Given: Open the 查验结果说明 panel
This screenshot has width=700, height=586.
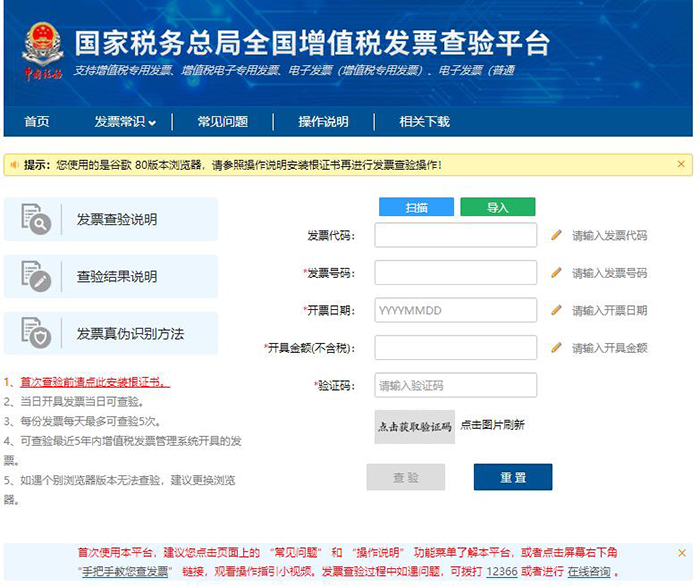Looking at the screenshot, I should point(111,276).
